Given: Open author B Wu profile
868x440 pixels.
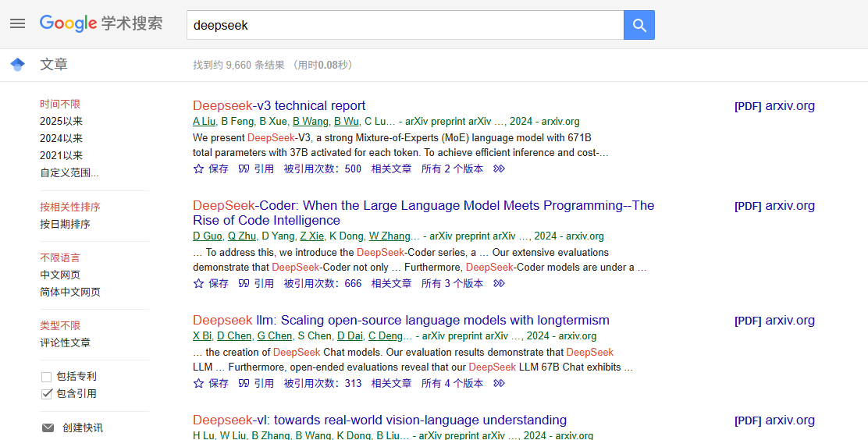Looking at the screenshot, I should [x=347, y=121].
